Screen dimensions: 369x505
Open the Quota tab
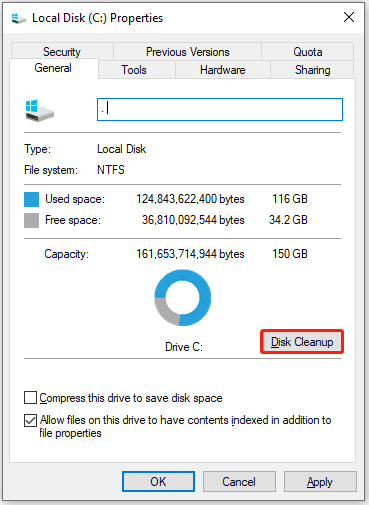click(307, 51)
